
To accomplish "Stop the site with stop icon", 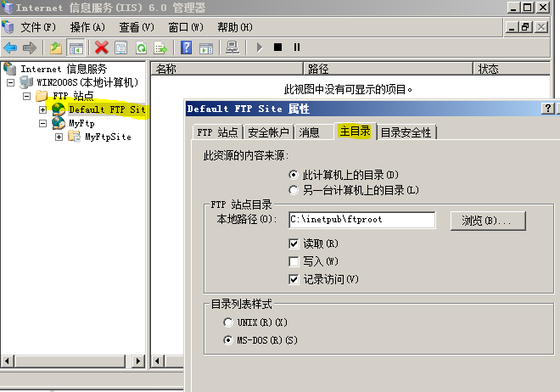I will tap(277, 48).
